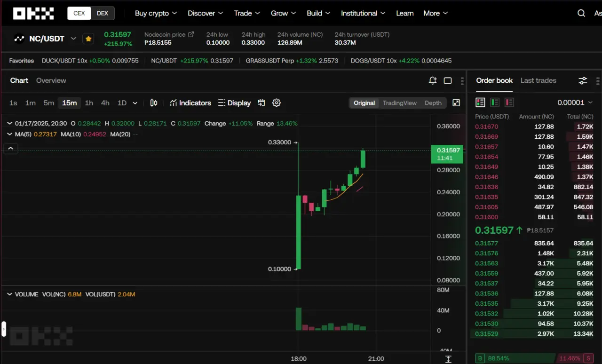The height and width of the screenshot is (364, 602).
Task: Open the search magnifier icon
Action: [x=581, y=13]
